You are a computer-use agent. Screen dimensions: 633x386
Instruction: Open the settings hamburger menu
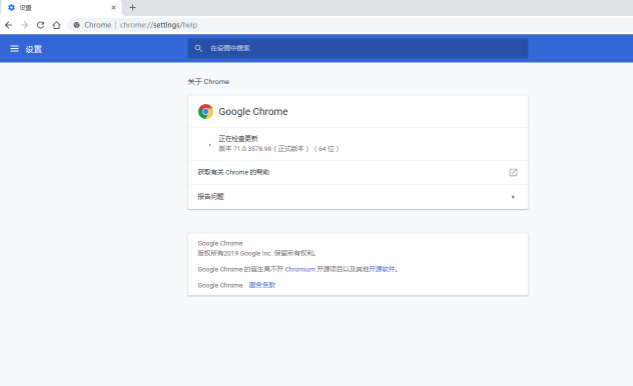pyautogui.click(x=14, y=49)
